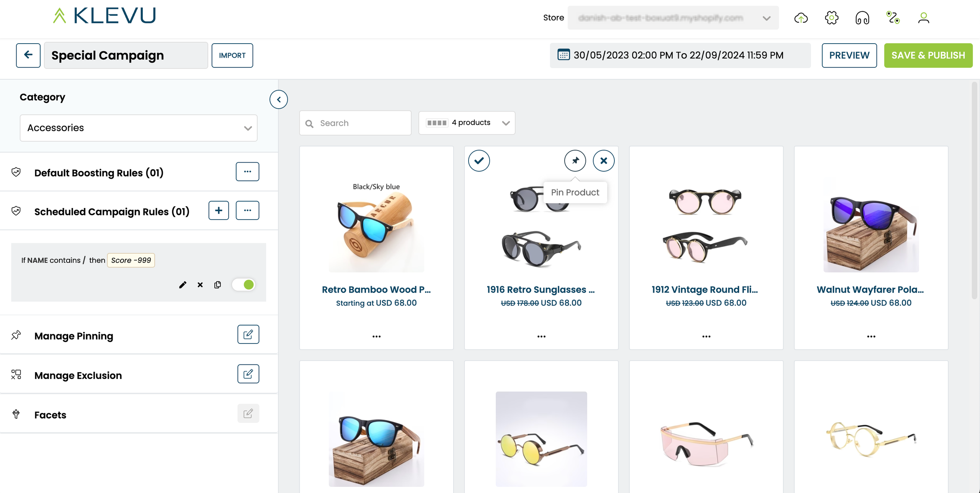
Task: Open the cloud sync icon in header
Action: click(x=801, y=18)
